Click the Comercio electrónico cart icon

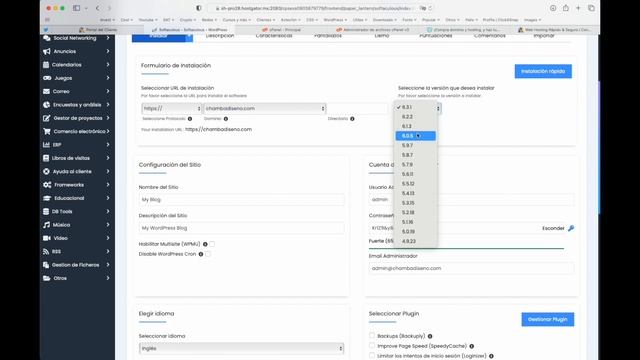point(47,131)
